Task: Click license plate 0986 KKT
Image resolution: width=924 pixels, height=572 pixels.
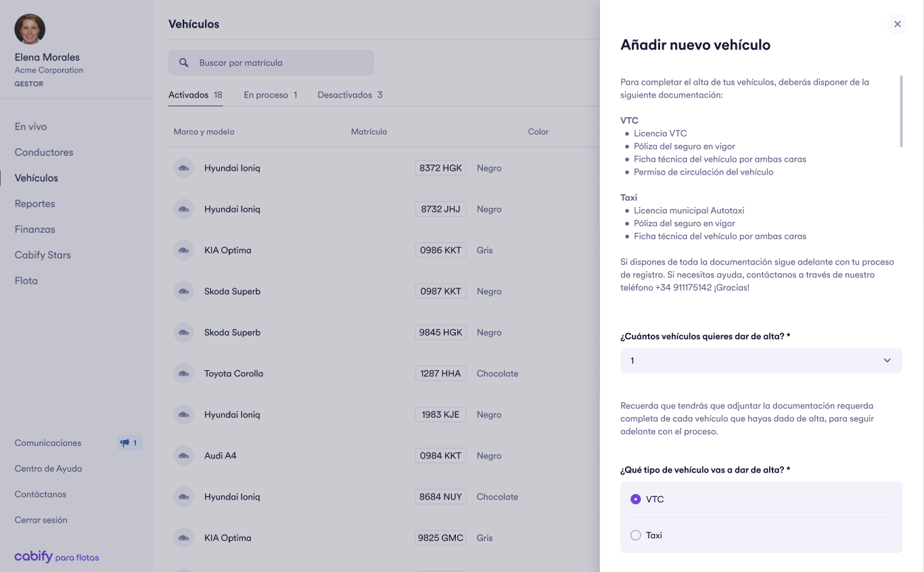Action: point(441,250)
